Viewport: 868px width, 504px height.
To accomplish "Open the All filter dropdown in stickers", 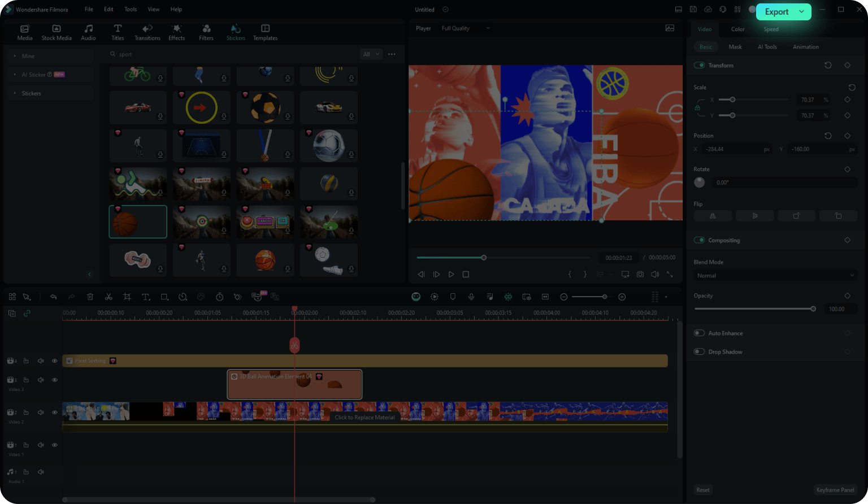I will [371, 54].
